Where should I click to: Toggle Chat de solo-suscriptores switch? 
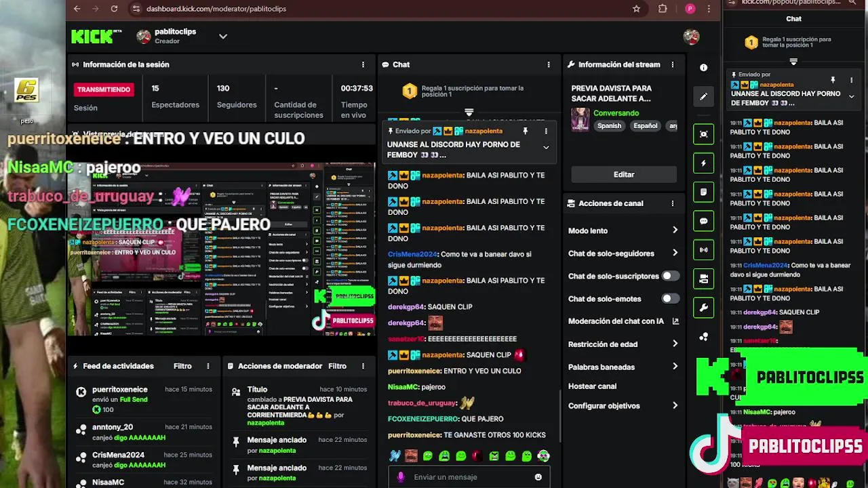click(x=670, y=276)
